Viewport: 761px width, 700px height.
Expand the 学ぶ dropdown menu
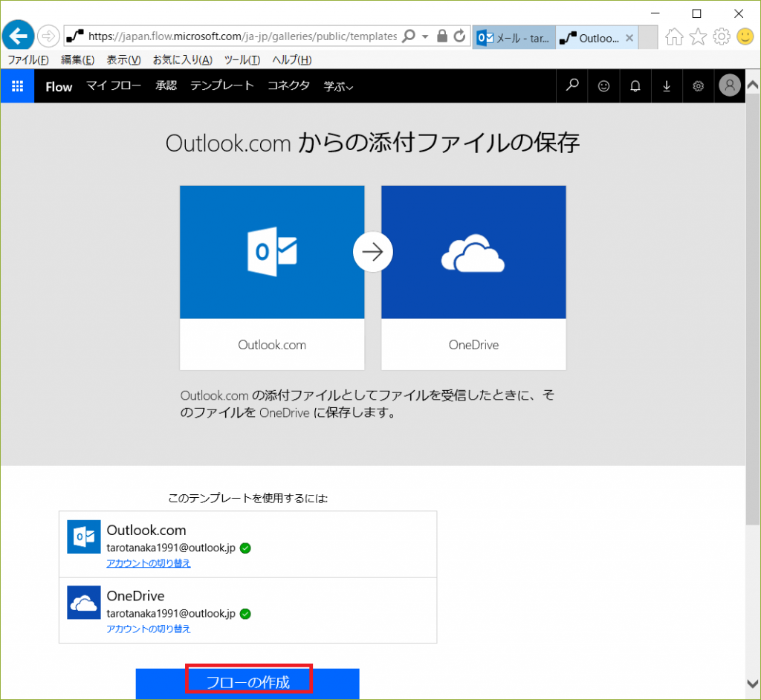(338, 87)
